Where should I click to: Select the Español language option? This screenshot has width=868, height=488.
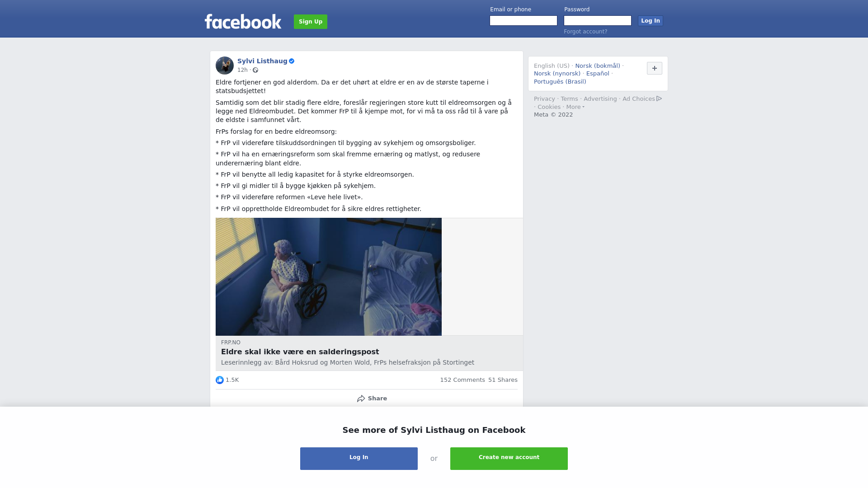tap(598, 74)
